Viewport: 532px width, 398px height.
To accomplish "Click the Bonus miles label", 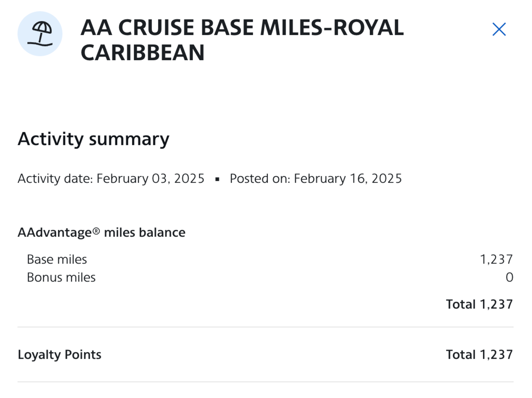I will click(x=62, y=277).
